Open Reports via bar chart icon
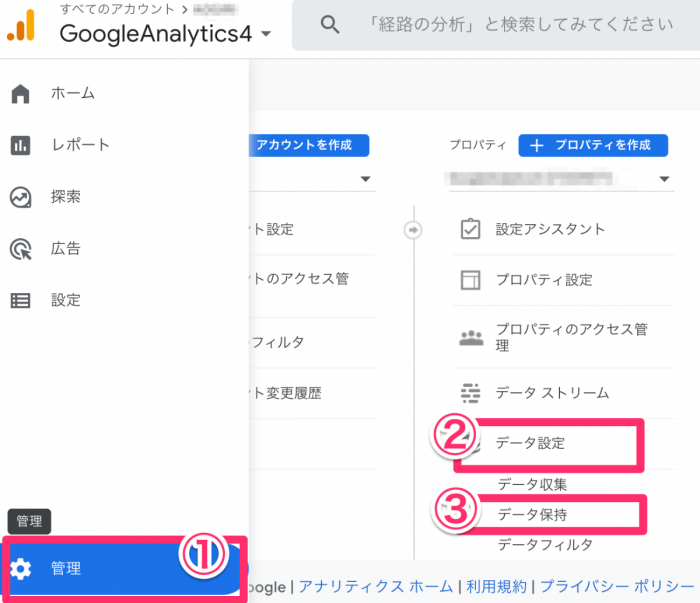 point(20,146)
